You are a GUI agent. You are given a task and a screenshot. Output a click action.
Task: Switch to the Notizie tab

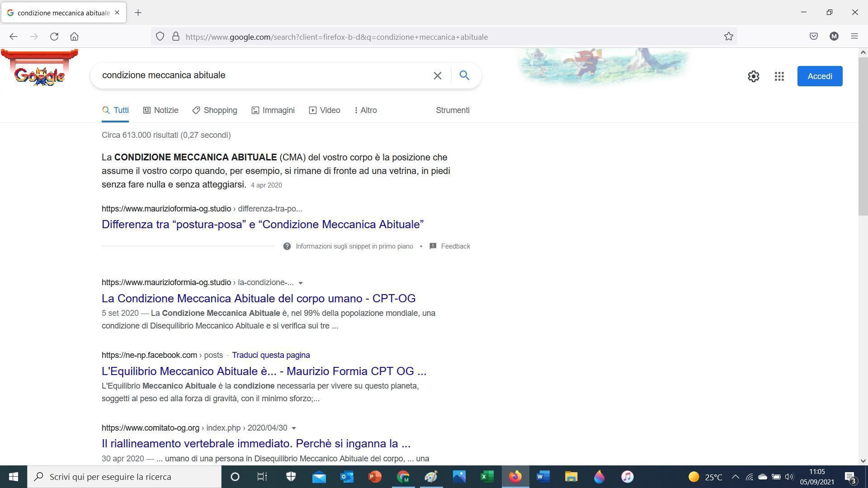(160, 110)
